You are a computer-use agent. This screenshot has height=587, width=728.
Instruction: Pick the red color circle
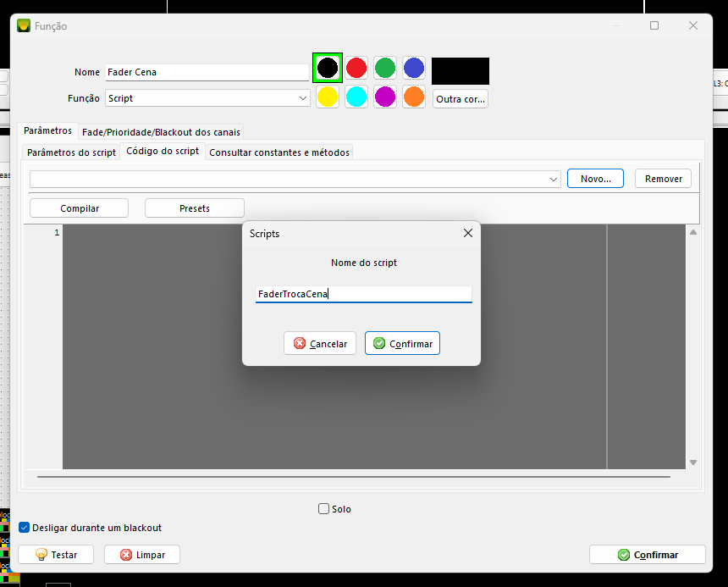356,68
